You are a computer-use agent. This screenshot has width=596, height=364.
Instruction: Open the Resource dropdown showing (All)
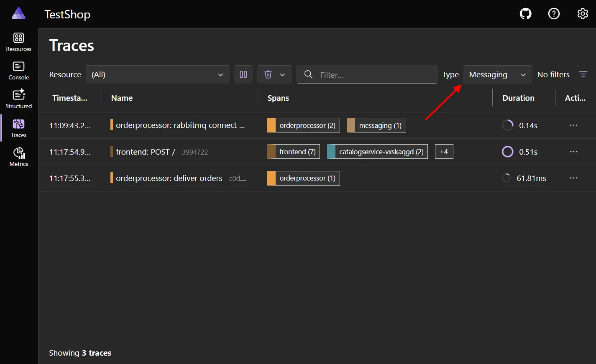coord(157,74)
